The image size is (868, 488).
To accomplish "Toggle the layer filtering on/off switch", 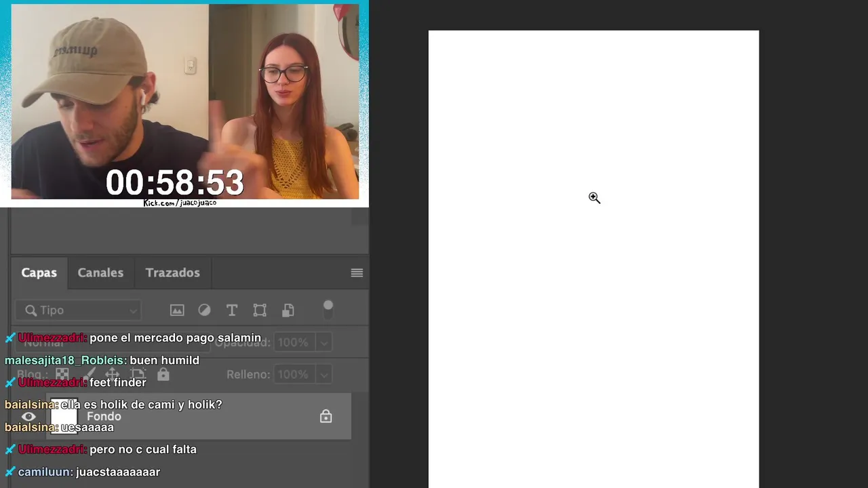I will [328, 309].
